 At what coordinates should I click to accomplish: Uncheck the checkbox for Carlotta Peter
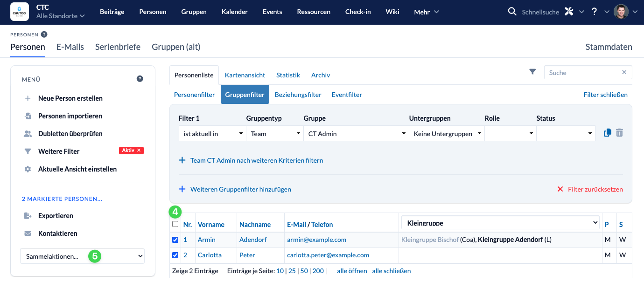coord(175,255)
